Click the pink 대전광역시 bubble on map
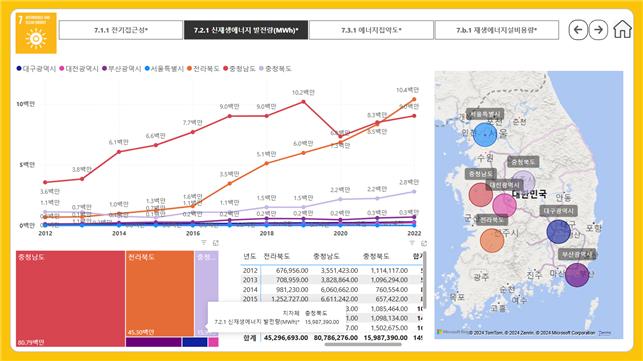 pyautogui.click(x=504, y=205)
